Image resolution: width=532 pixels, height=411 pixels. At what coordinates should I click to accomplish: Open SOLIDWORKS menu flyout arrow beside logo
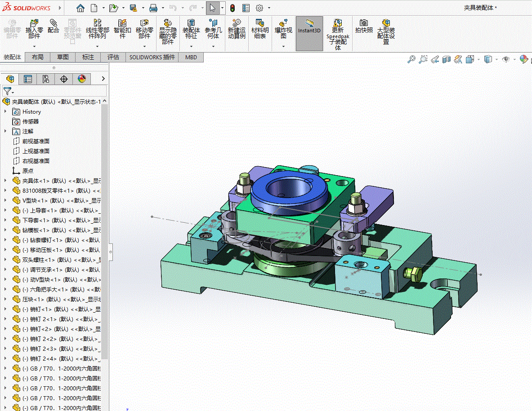pyautogui.click(x=60, y=8)
